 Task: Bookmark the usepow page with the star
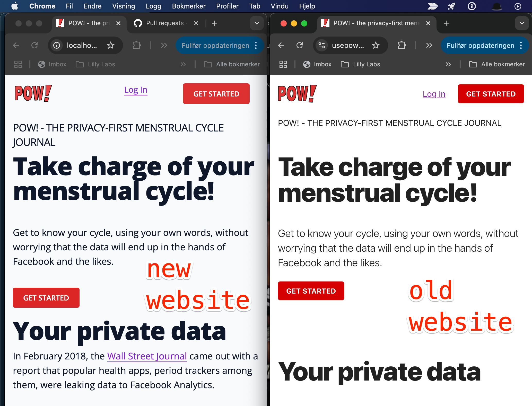tap(376, 46)
